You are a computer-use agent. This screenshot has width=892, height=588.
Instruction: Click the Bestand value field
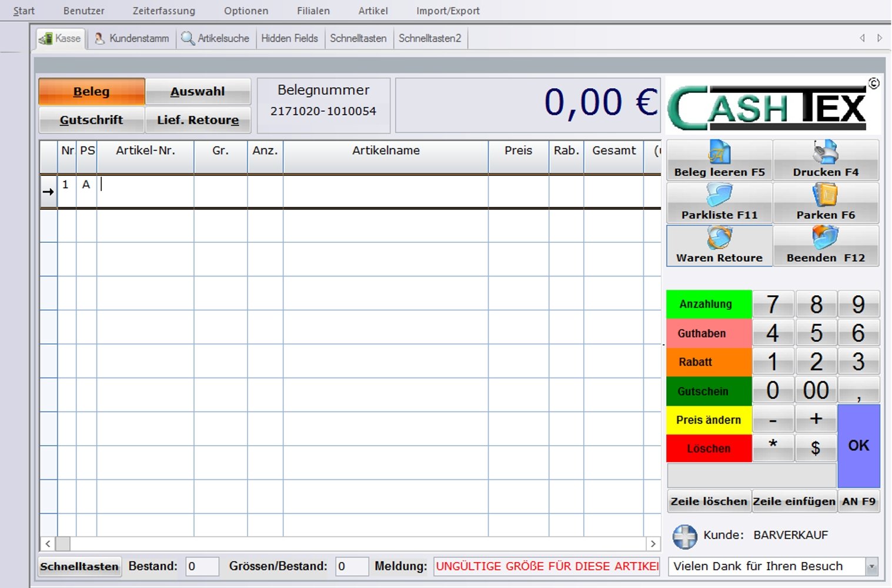pyautogui.click(x=202, y=567)
